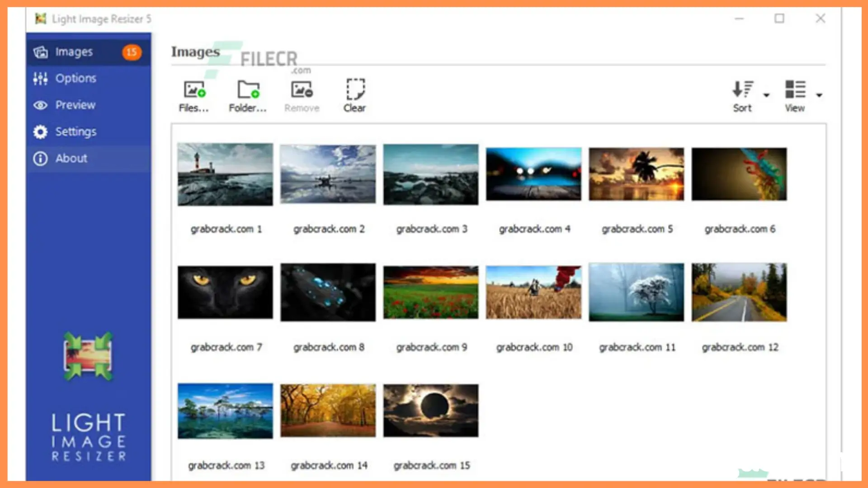Click the Clear selection icon
Screen dimensions: 868x488
pyautogui.click(x=355, y=89)
